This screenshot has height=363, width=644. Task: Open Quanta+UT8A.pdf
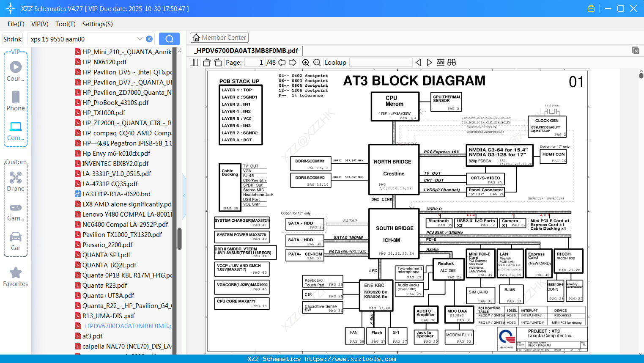[x=104, y=295]
